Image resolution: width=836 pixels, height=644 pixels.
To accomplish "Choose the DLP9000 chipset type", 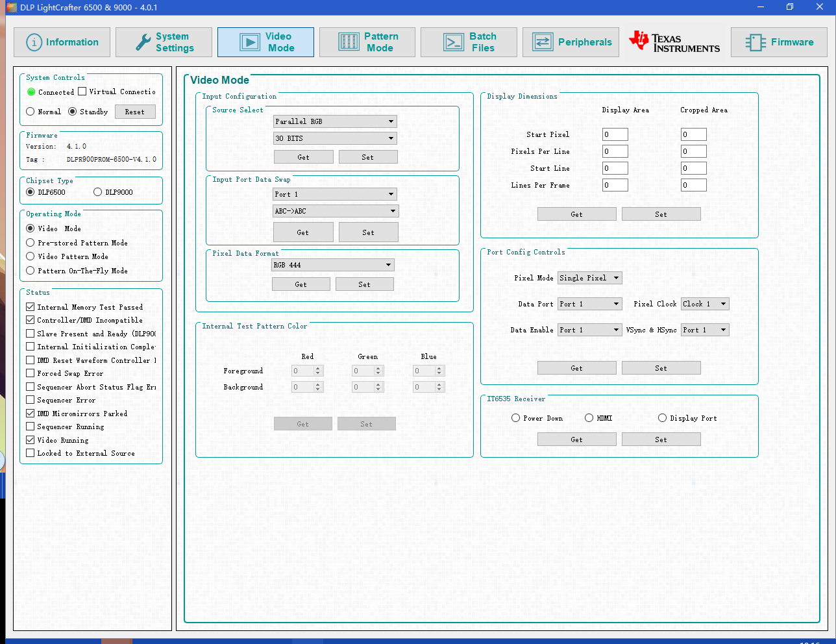I will tap(98, 192).
